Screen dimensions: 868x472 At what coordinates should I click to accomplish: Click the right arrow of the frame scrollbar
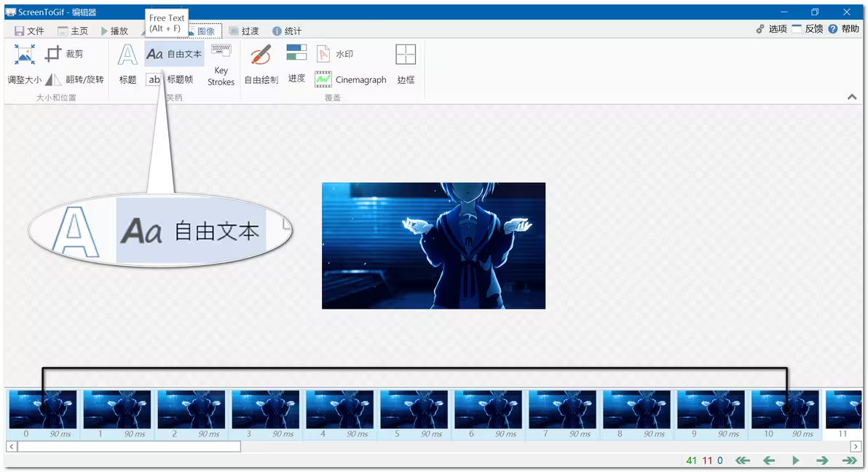pos(856,447)
